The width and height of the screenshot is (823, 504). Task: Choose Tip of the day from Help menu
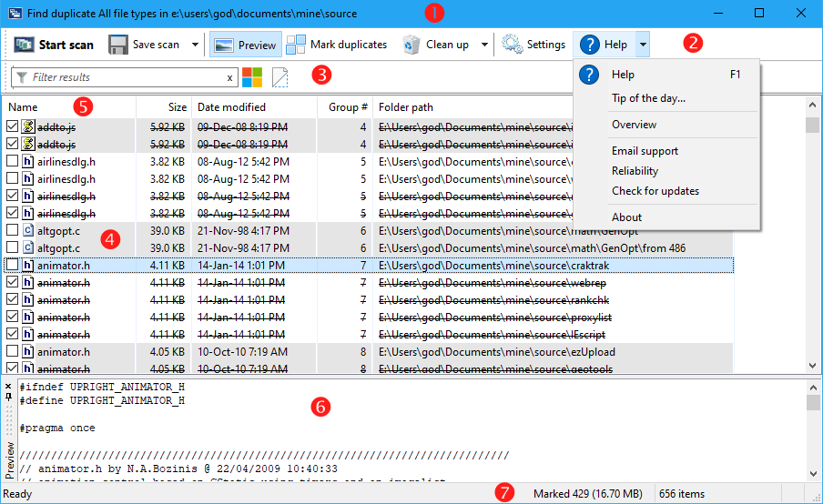point(648,98)
